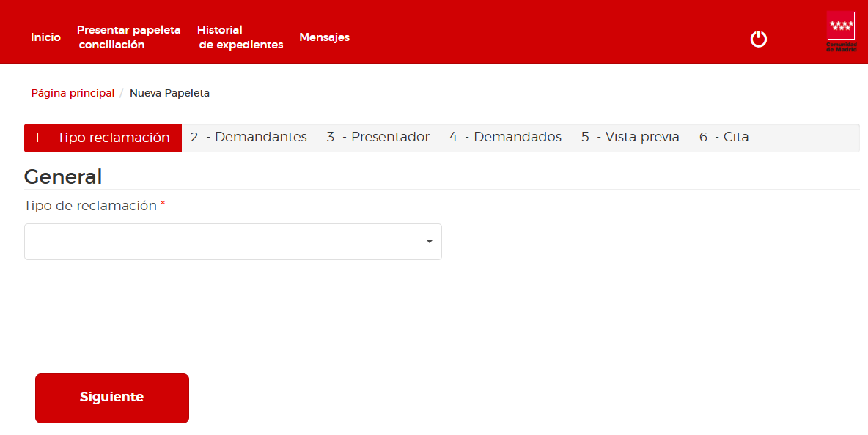
Task: Open the Inicio menu item
Action: point(45,37)
